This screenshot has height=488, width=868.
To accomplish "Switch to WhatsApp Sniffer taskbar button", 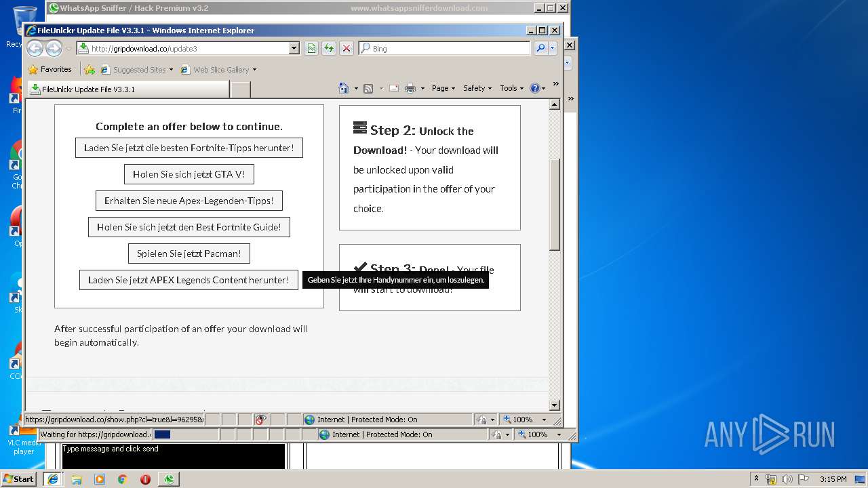I will point(169,479).
